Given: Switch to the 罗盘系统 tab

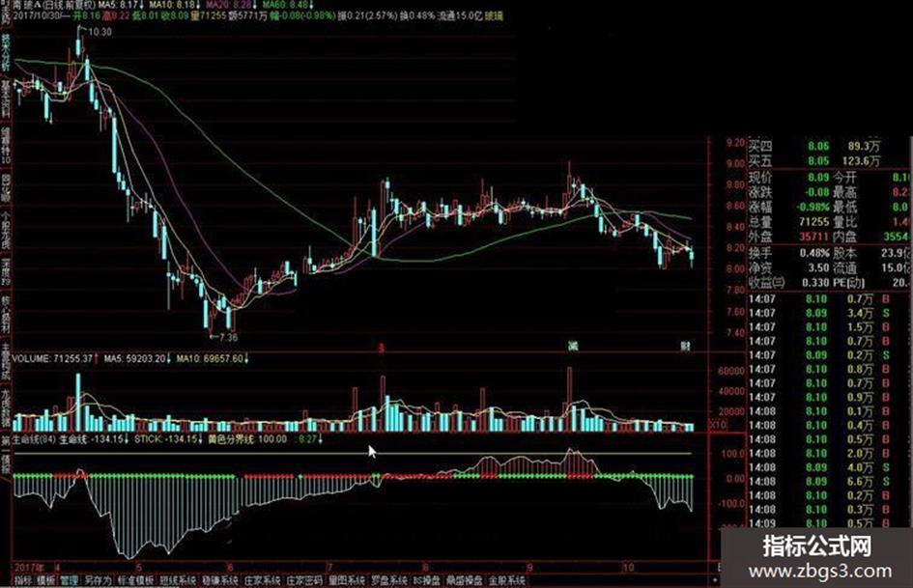Looking at the screenshot, I should pos(389,580).
